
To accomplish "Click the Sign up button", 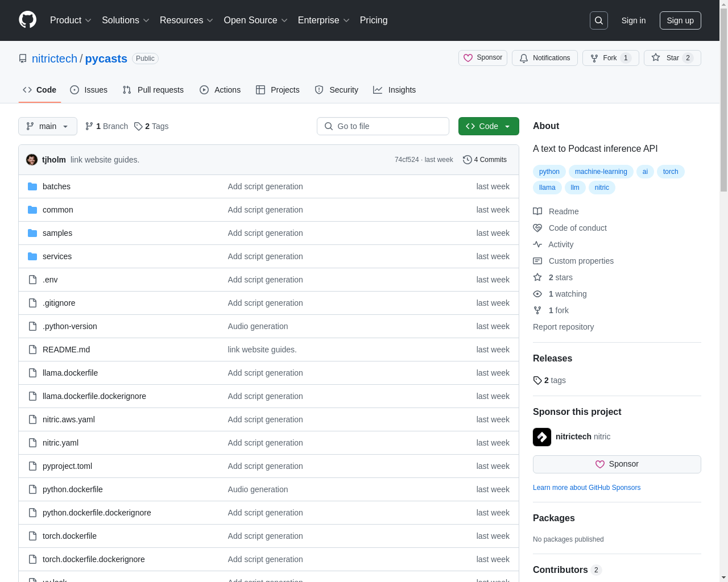I will tap(680, 20).
